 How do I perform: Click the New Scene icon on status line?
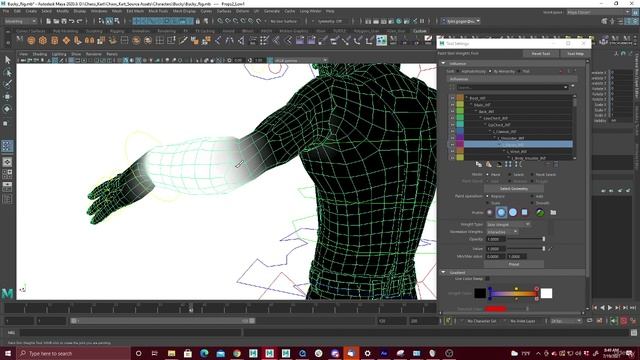pyautogui.click(x=49, y=21)
